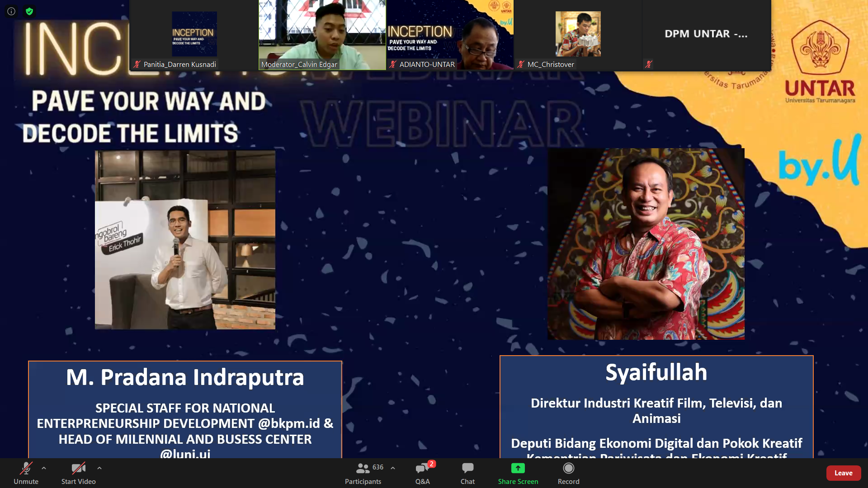This screenshot has height=488, width=868.
Task: Click the green encryption shield icon
Action: (29, 11)
